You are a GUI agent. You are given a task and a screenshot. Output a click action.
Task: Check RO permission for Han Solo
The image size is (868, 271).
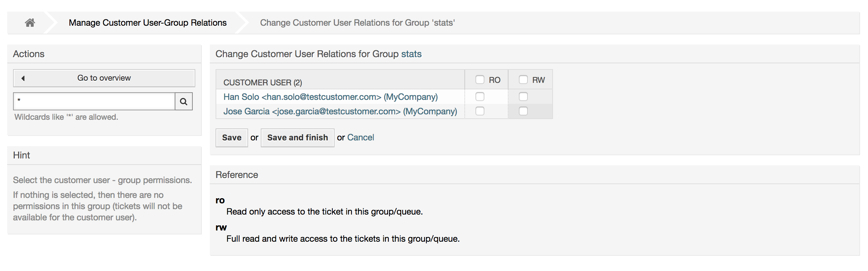(x=480, y=96)
